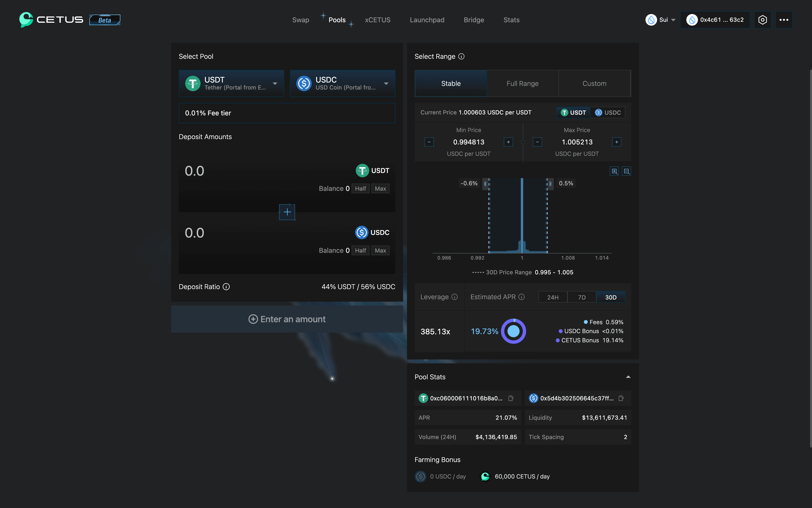Click the Select Range info icon

[x=461, y=56]
